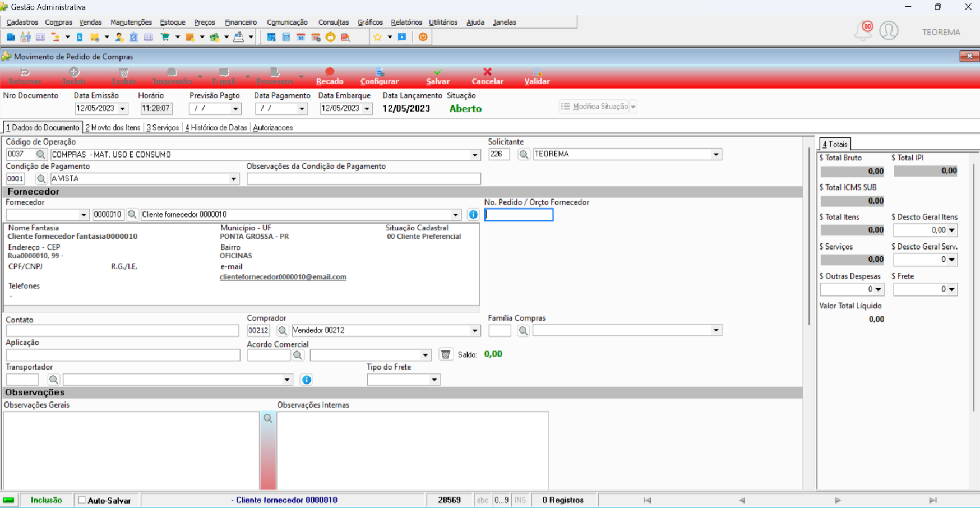Click the blue info icon beside Transportador
This screenshot has width=980, height=508.
tap(307, 380)
